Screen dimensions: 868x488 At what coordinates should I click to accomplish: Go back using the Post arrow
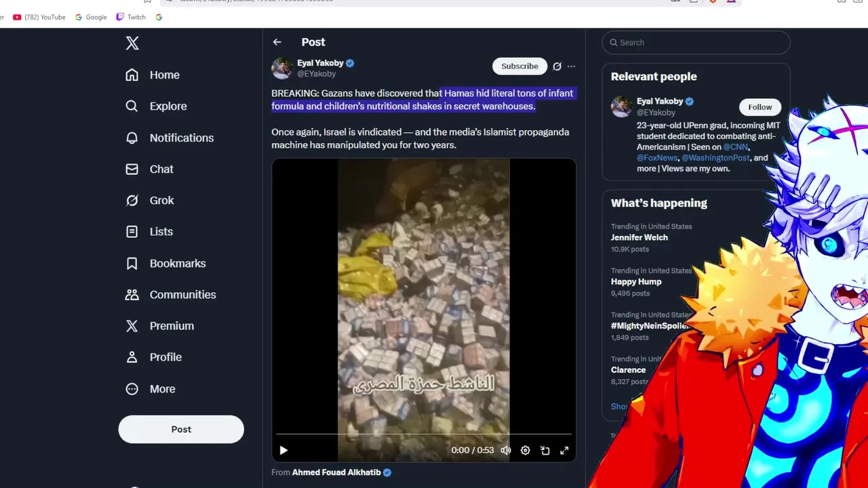[277, 42]
